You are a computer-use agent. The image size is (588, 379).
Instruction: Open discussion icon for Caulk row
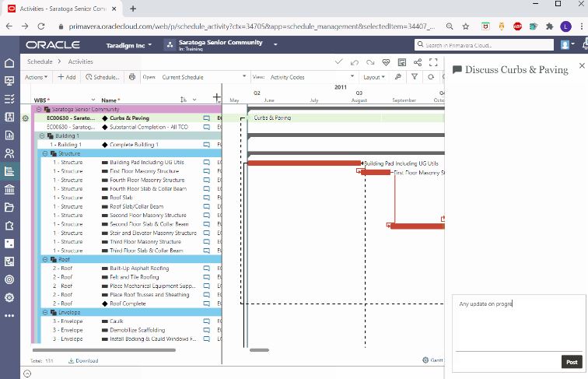pos(207,321)
